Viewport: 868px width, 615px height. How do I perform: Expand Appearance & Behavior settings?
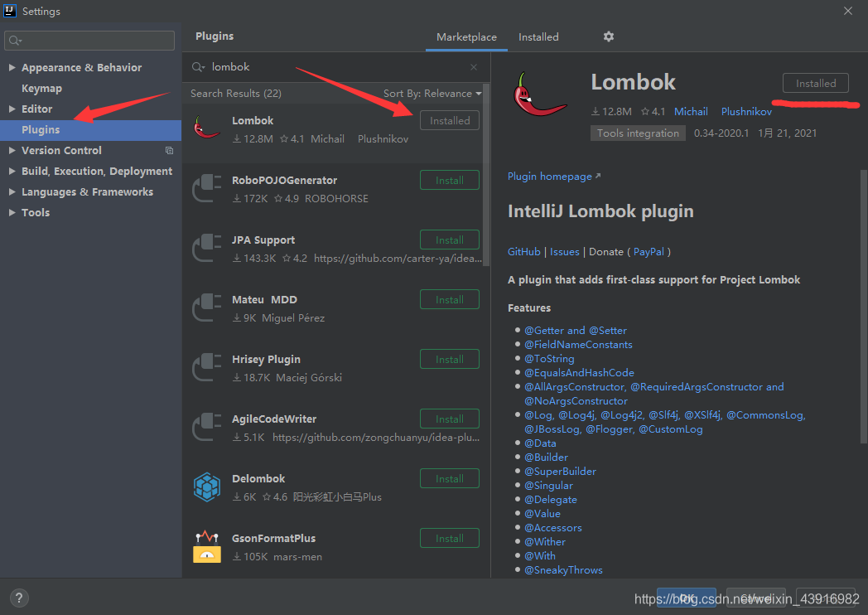12,68
